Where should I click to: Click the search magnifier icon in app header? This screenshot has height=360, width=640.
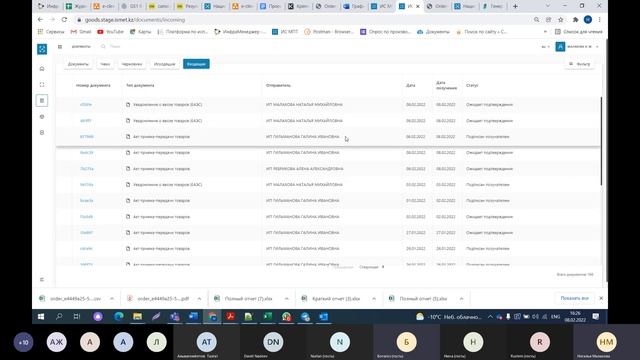coord(103,47)
